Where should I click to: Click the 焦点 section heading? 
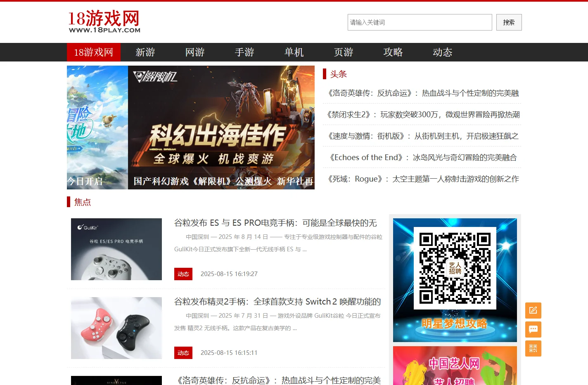(83, 202)
